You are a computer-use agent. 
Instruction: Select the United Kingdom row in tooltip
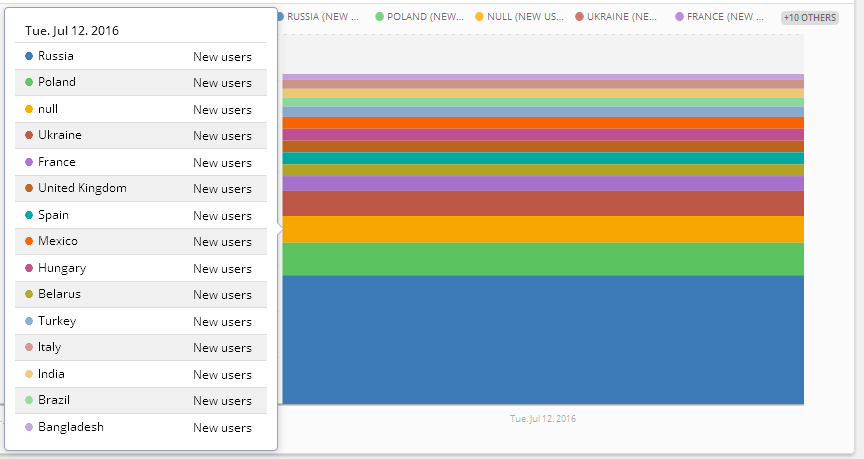pos(140,188)
